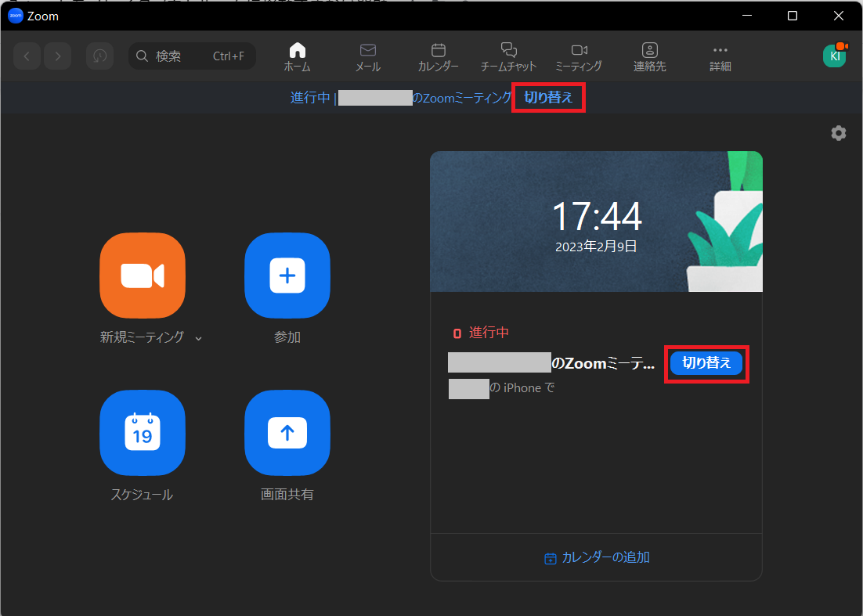Click the history clock icon in toolbar
This screenshot has height=616, width=863.
99,56
